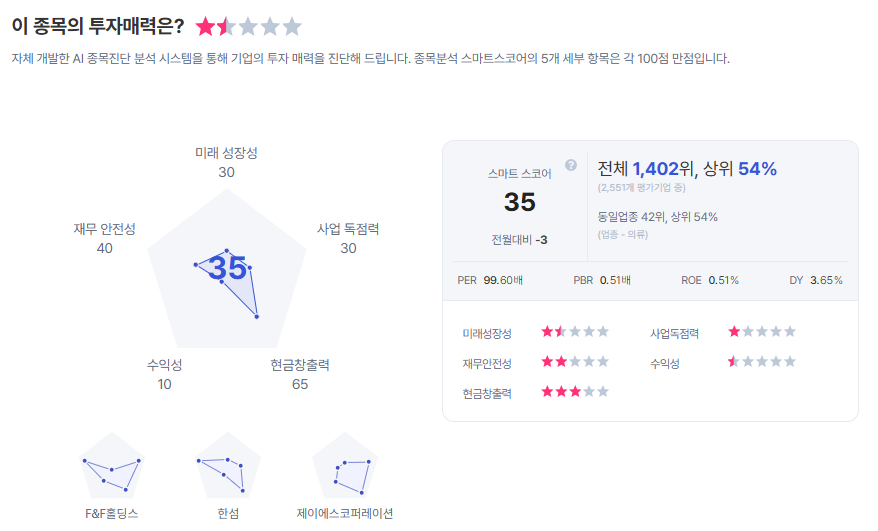
Task: Click the central 35 score on radar chart
Action: tap(227, 268)
